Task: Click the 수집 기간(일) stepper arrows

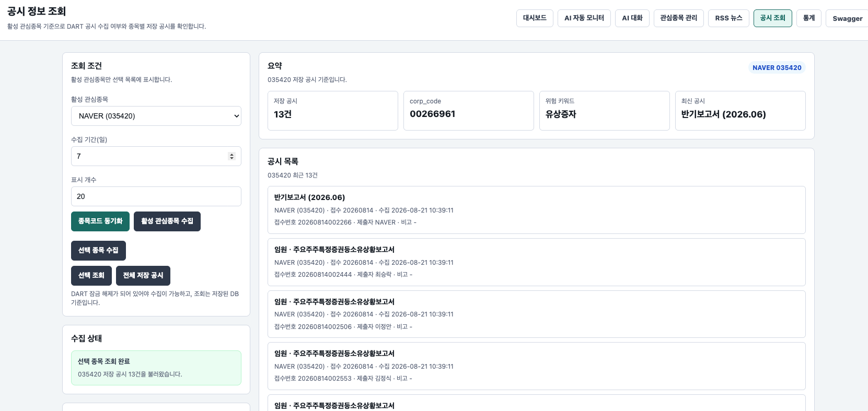Action: coord(232,156)
